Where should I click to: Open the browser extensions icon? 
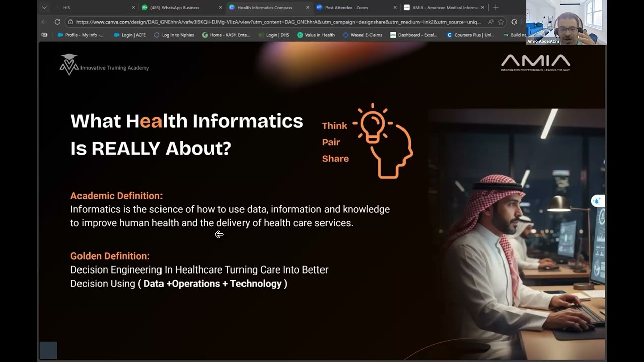point(514,22)
